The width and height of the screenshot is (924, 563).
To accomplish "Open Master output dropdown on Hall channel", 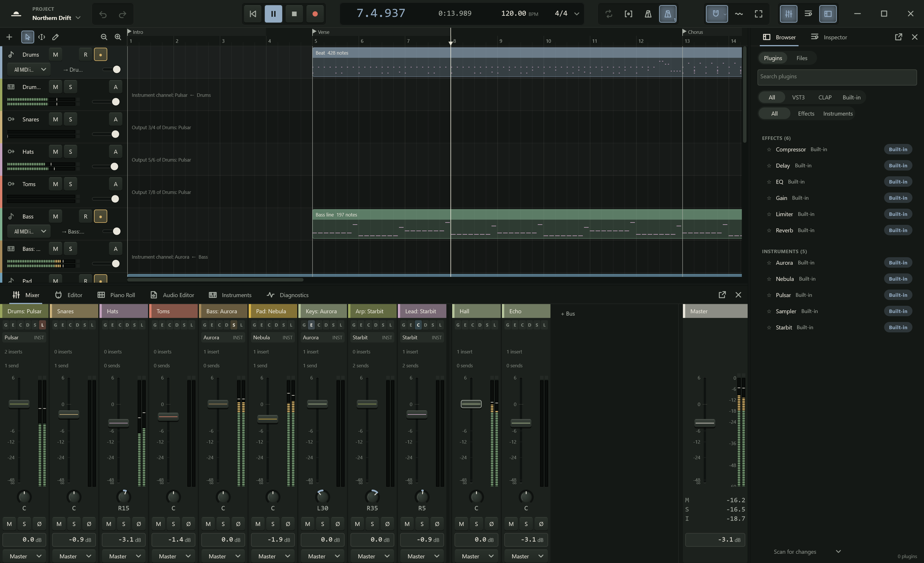I will pos(476,556).
